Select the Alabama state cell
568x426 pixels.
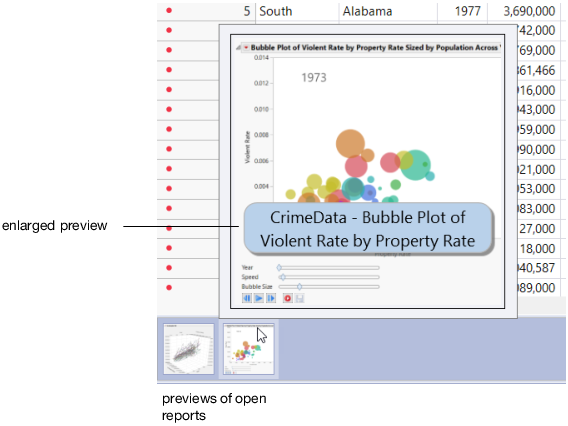388,11
